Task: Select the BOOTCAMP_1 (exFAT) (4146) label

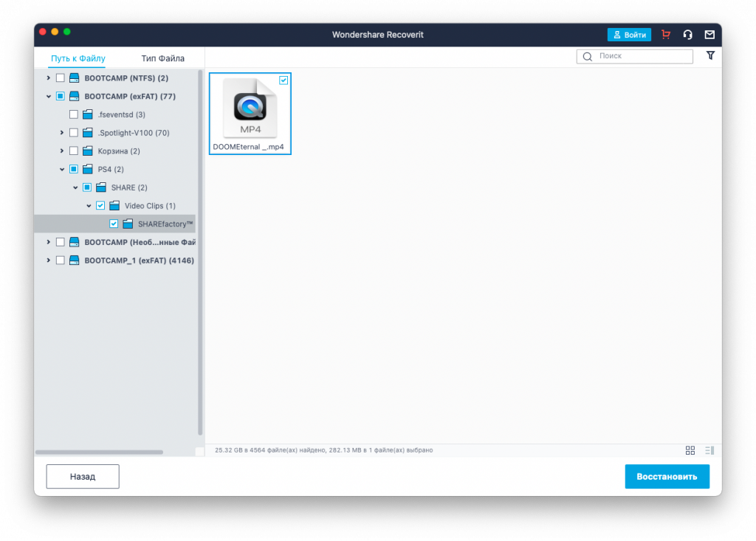Action: click(x=140, y=261)
